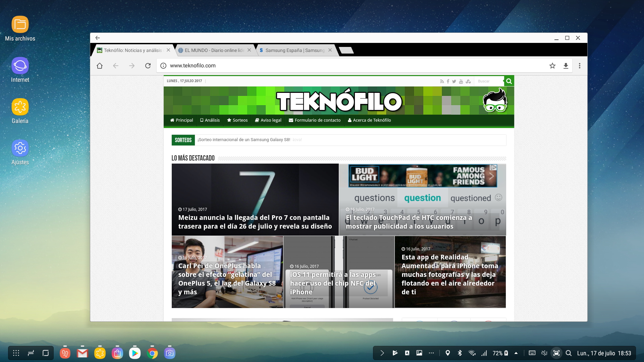Click the browser Home button
Viewport: 644px width, 362px height.
point(100,66)
